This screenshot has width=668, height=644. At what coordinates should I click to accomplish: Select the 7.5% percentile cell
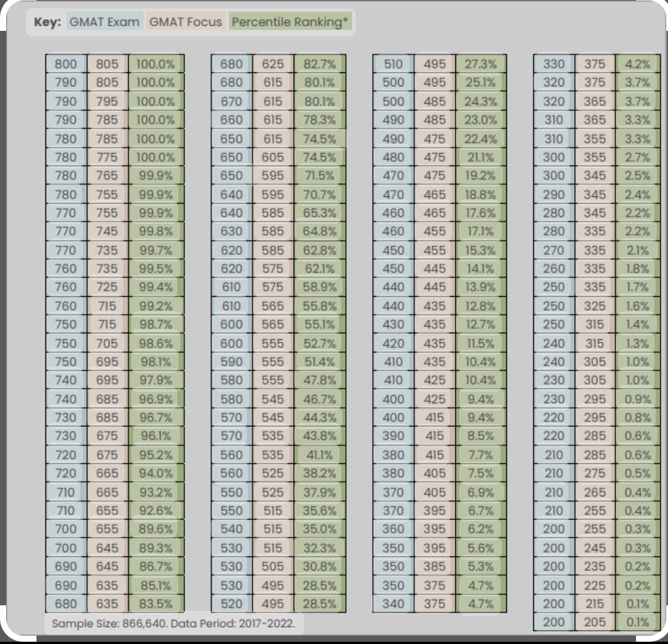tap(481, 473)
